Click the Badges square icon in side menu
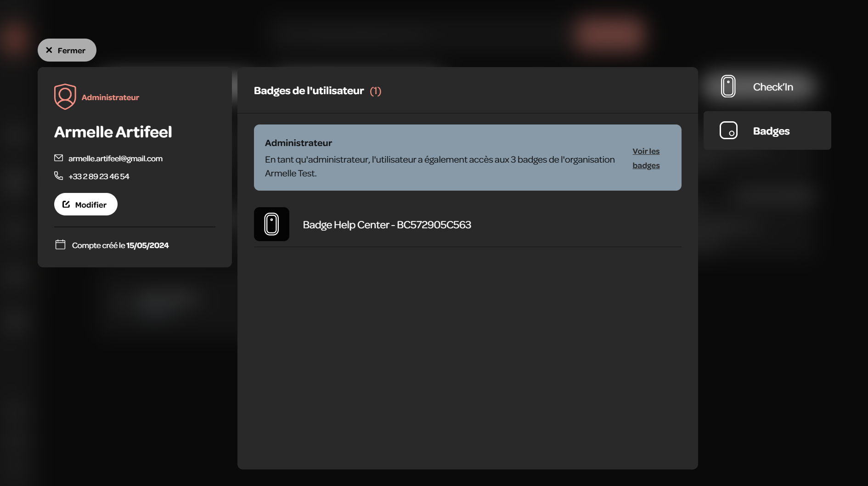The height and width of the screenshot is (486, 868). (x=728, y=130)
